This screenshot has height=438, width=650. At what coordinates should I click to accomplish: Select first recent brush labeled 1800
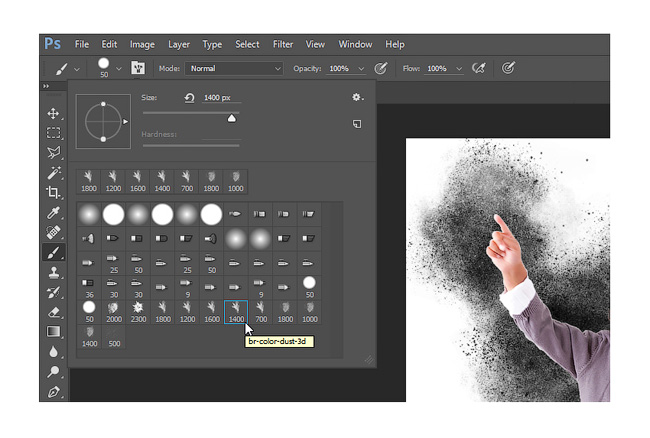pos(89,181)
